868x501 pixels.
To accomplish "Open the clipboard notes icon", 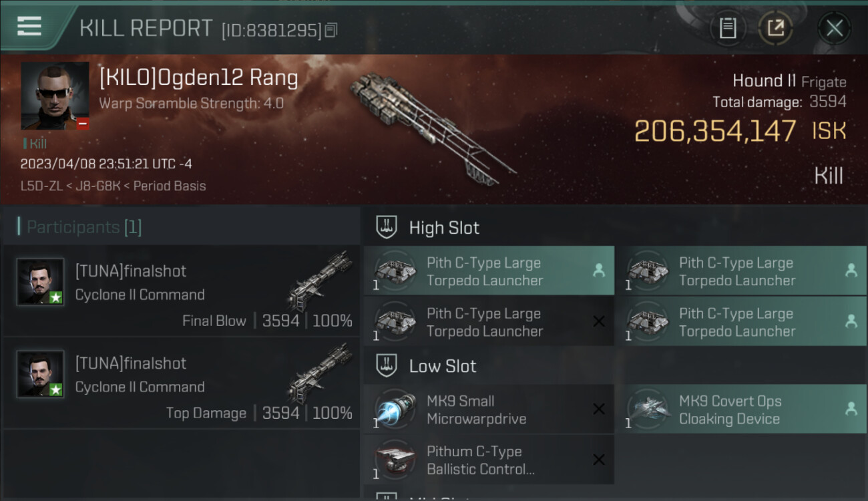I will (x=728, y=28).
